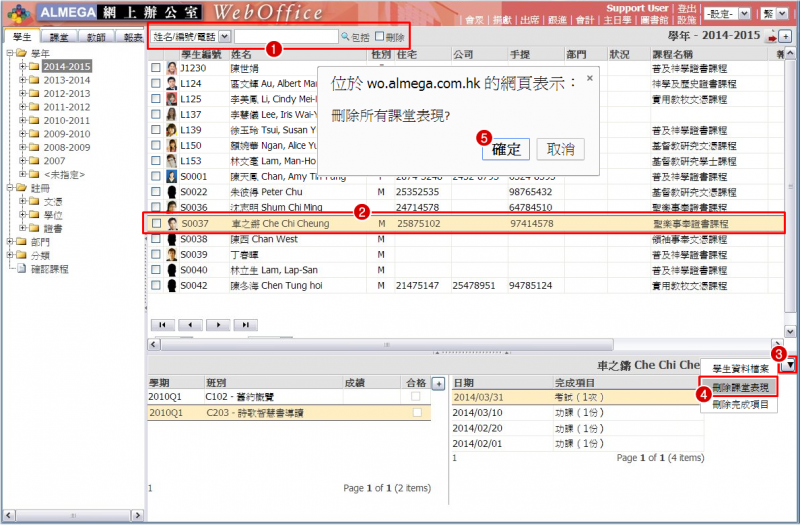Image resolution: width=800 pixels, height=525 pixels.
Task: Click photo thumbnail of student L124
Action: coord(171,84)
